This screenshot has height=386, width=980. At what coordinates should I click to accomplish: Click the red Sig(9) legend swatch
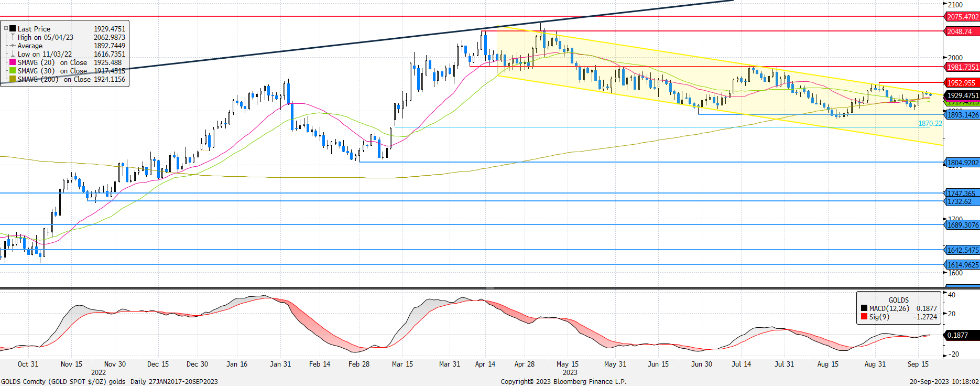coord(864,317)
